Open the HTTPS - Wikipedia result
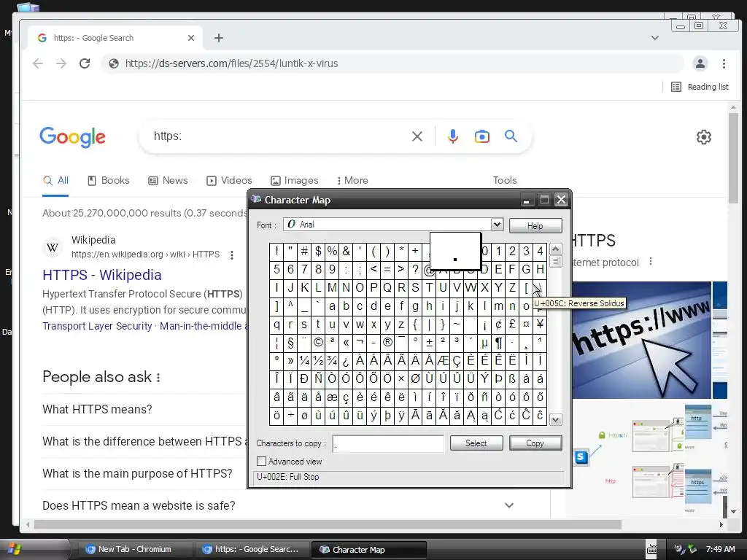747x560 pixels. 102,275
